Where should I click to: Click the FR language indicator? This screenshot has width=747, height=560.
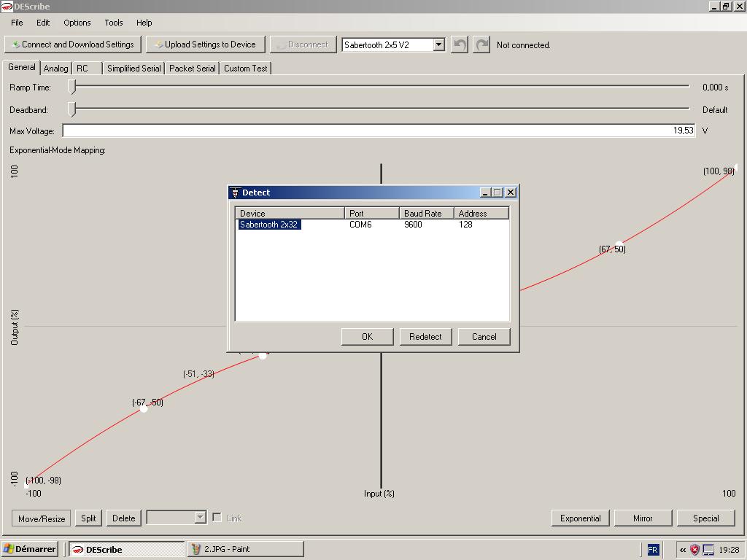(653, 550)
